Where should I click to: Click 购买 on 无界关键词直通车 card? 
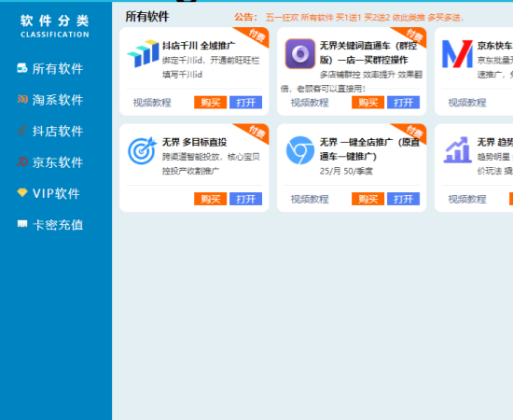[368, 103]
